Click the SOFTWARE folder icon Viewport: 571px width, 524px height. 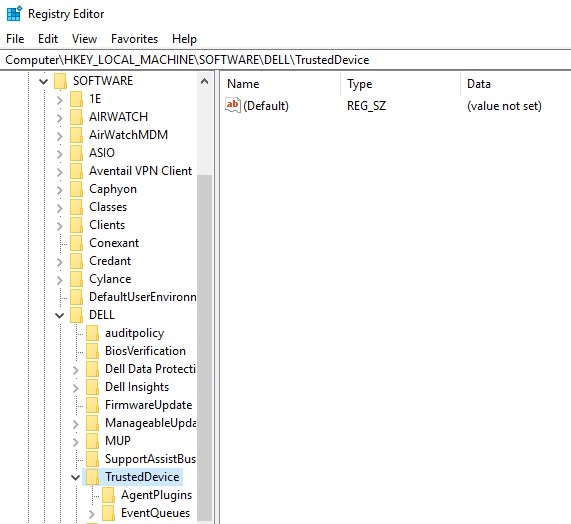60,81
